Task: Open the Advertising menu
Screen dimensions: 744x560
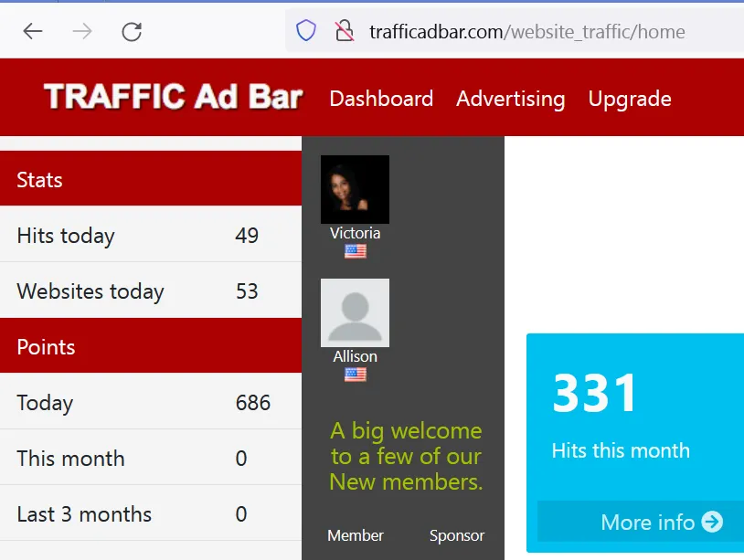Action: click(511, 99)
